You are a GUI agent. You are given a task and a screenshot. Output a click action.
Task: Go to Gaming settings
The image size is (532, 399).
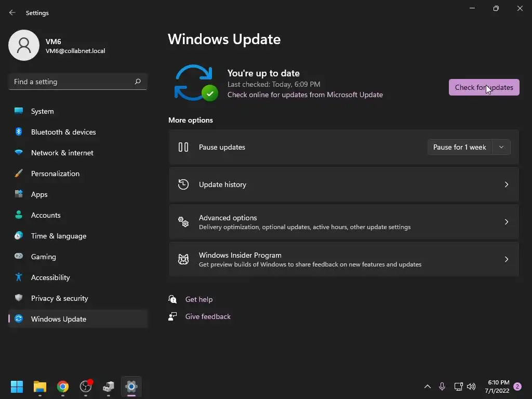pyautogui.click(x=78, y=257)
